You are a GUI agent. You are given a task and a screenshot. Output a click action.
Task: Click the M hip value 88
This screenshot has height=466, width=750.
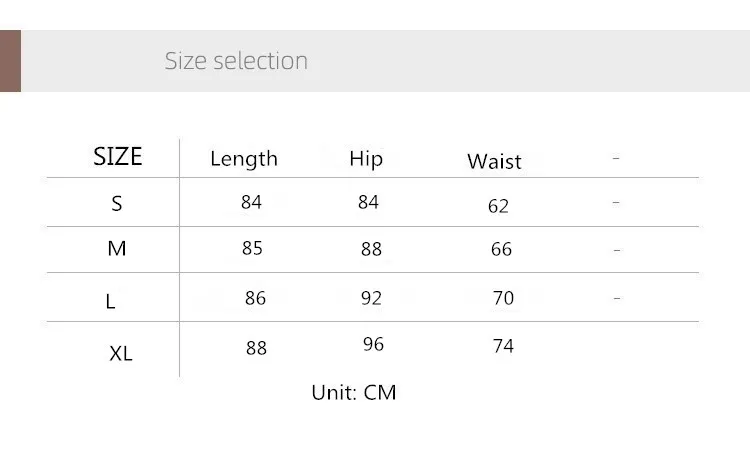point(371,249)
